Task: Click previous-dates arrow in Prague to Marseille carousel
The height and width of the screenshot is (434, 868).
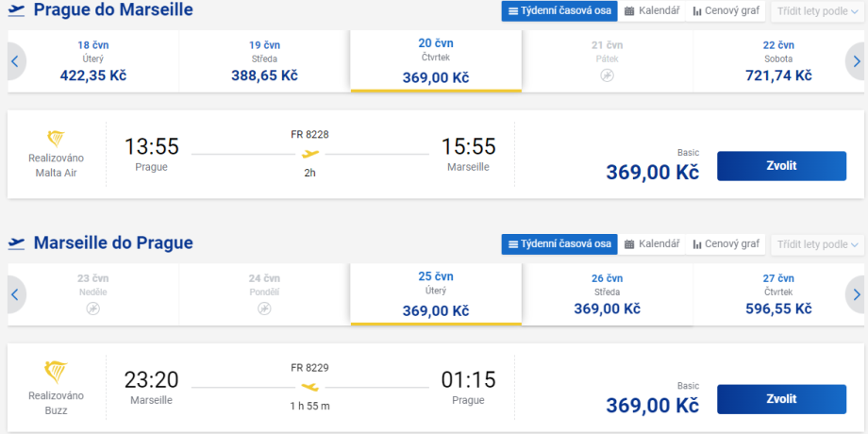Action: [14, 61]
